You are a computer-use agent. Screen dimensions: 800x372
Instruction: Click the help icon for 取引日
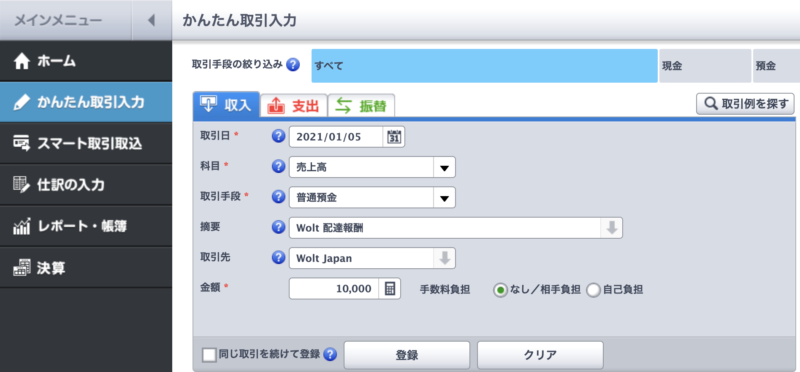278,137
